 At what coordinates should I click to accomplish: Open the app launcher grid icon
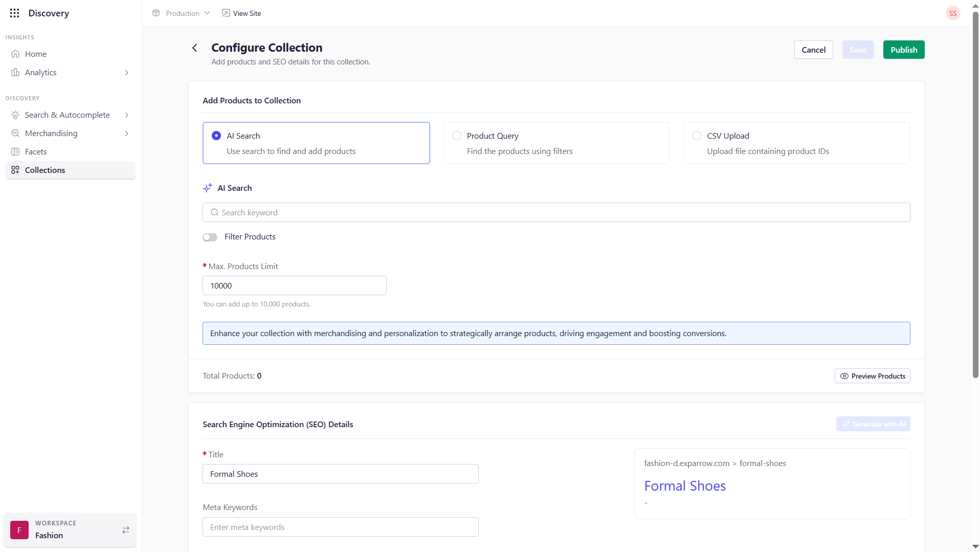click(14, 13)
